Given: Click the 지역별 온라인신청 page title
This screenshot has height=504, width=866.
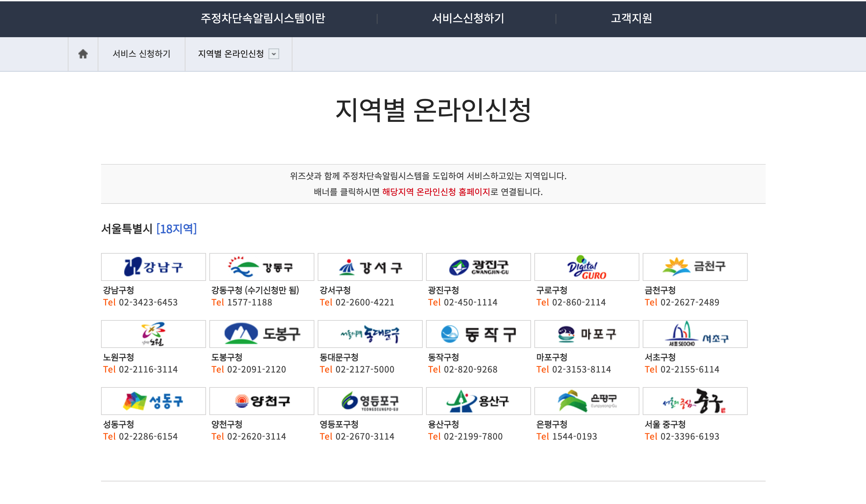Looking at the screenshot, I should (x=433, y=110).
